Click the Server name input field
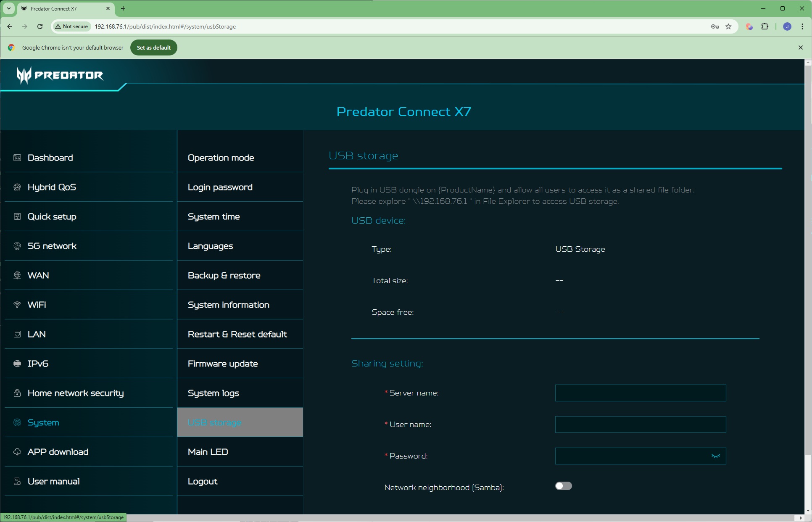 pyautogui.click(x=640, y=393)
